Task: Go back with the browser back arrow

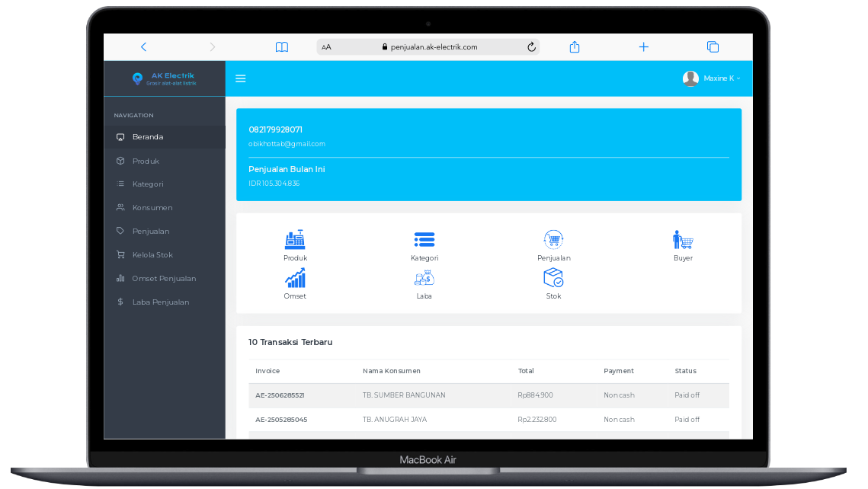Action: click(x=143, y=47)
